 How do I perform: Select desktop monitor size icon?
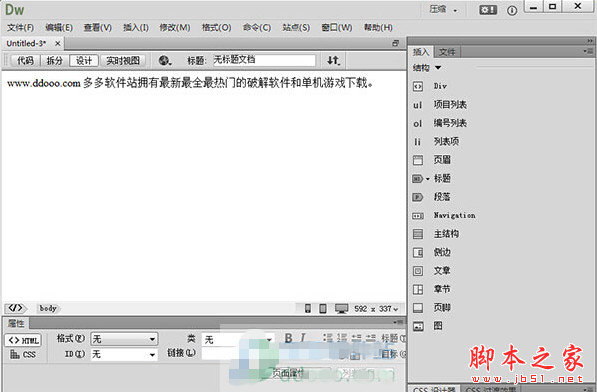342,309
